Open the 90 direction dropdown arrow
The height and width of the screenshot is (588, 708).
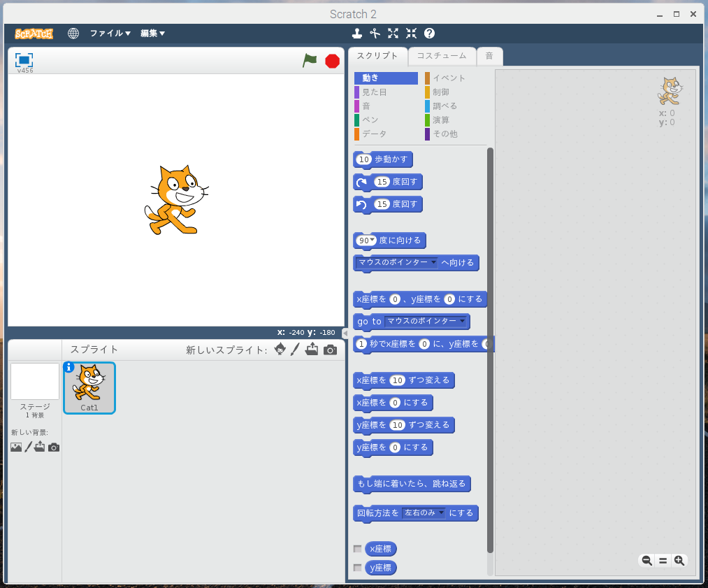click(x=373, y=240)
